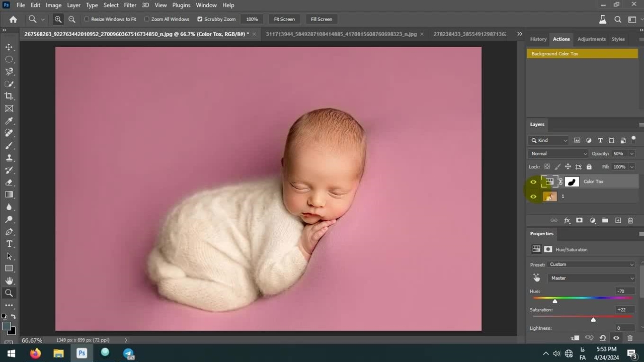Open the blend mode Normal dropdown
Screen dimensions: 644x362
tap(558, 153)
